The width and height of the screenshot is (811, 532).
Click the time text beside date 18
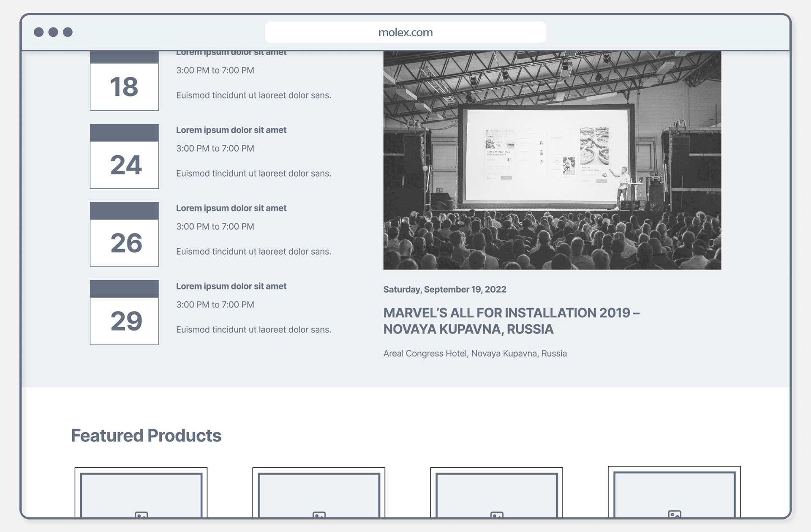coord(215,71)
